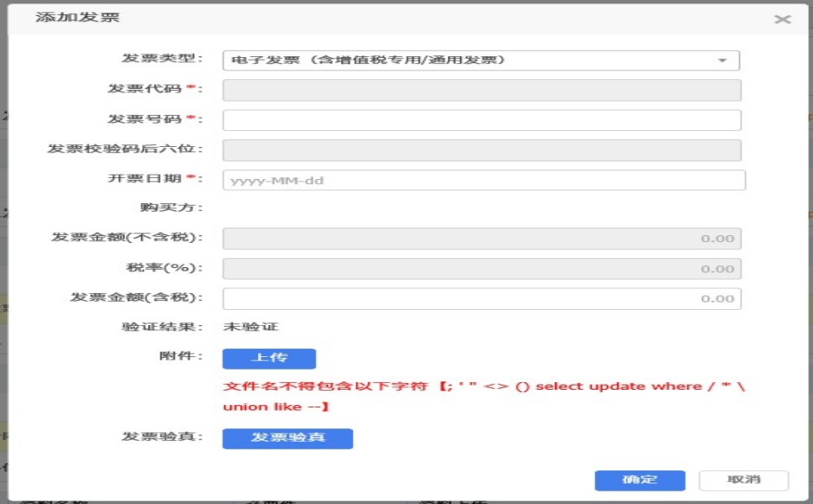
Task: Focus the 发票金额(含税) input field
Action: 482,299
